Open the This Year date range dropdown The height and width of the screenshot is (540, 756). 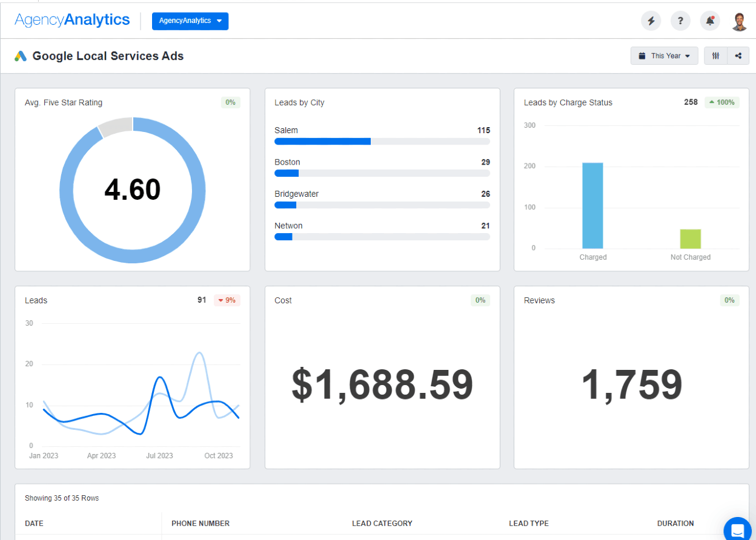[x=665, y=55]
